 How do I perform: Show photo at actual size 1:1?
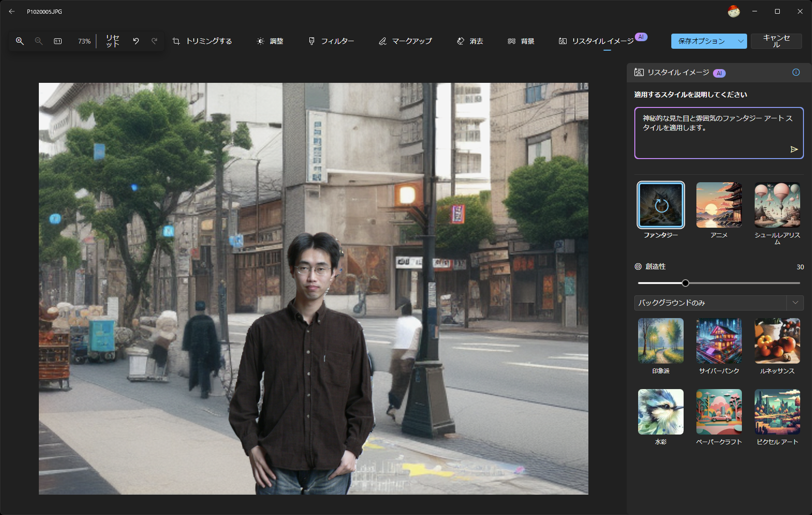coord(58,41)
